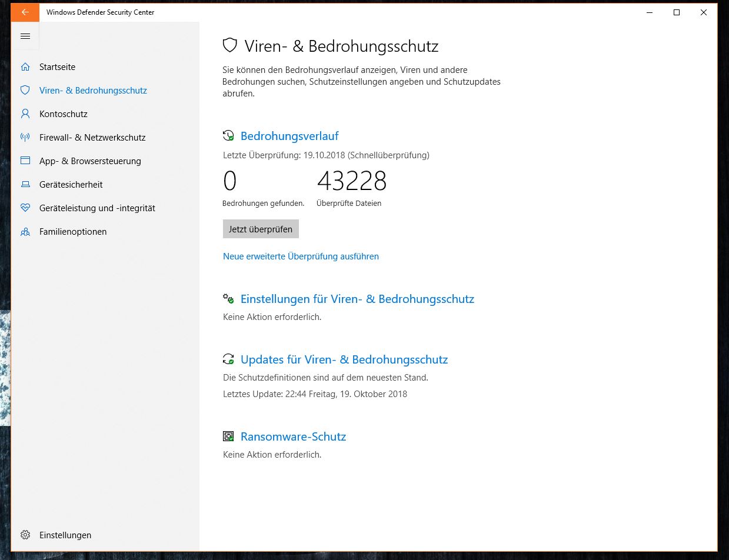Image resolution: width=729 pixels, height=560 pixels.
Task: Click the Startseite home icon
Action: coord(25,67)
